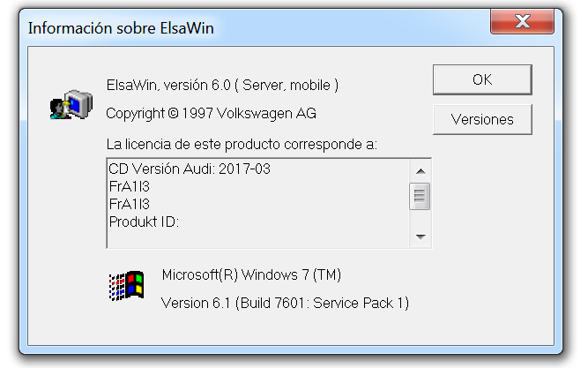This screenshot has height=368, width=588.
Task: Open the Versiones dialog
Action: pyautogui.click(x=482, y=119)
